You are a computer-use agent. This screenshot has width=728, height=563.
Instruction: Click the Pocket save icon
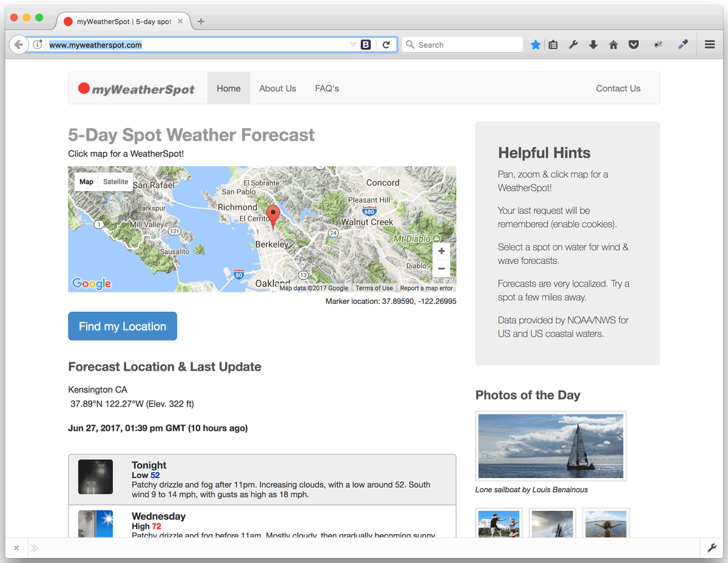[633, 44]
